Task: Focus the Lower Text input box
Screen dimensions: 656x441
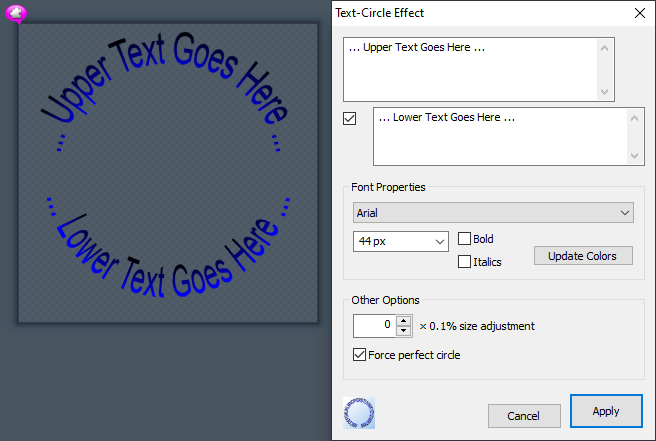Action: pos(500,137)
